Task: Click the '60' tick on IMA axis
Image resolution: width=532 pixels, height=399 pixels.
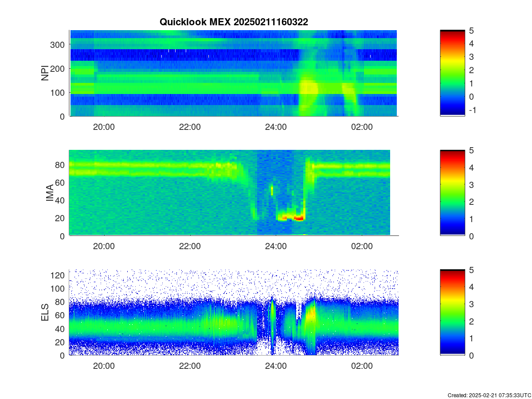Action: point(61,183)
